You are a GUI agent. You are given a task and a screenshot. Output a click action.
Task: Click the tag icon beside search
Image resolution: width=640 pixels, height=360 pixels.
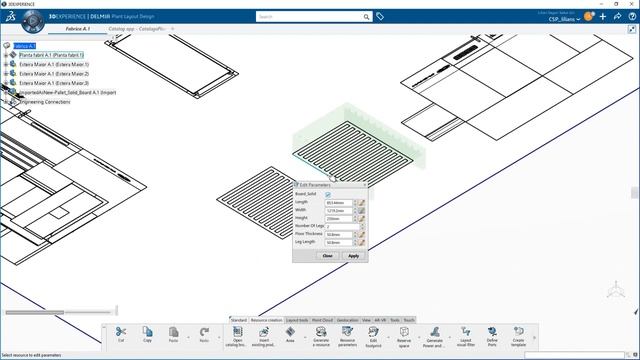[380, 17]
